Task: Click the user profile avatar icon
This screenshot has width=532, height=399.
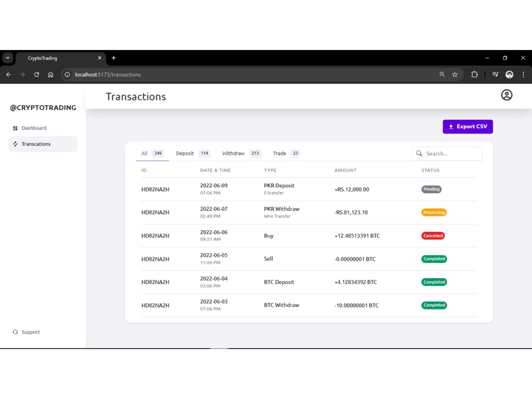Action: coord(506,95)
